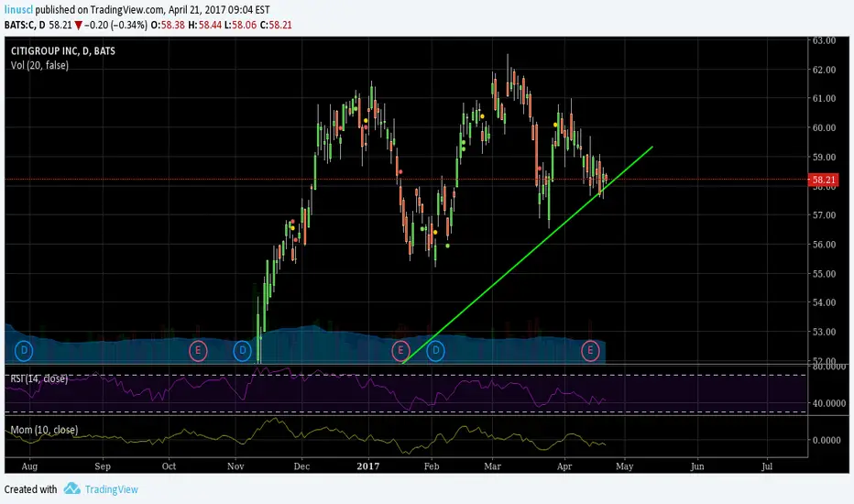Click the TradingView cloud logo icon
Screen dimensions: 854x504
tap(71, 488)
